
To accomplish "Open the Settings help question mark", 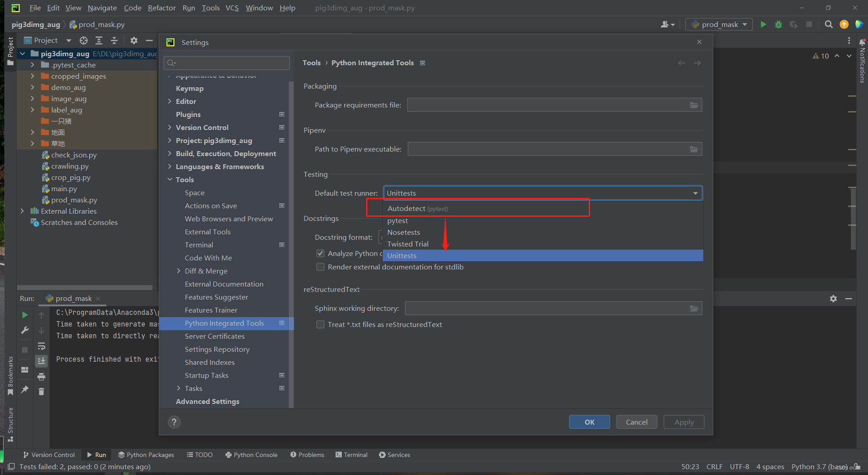I will coord(174,422).
